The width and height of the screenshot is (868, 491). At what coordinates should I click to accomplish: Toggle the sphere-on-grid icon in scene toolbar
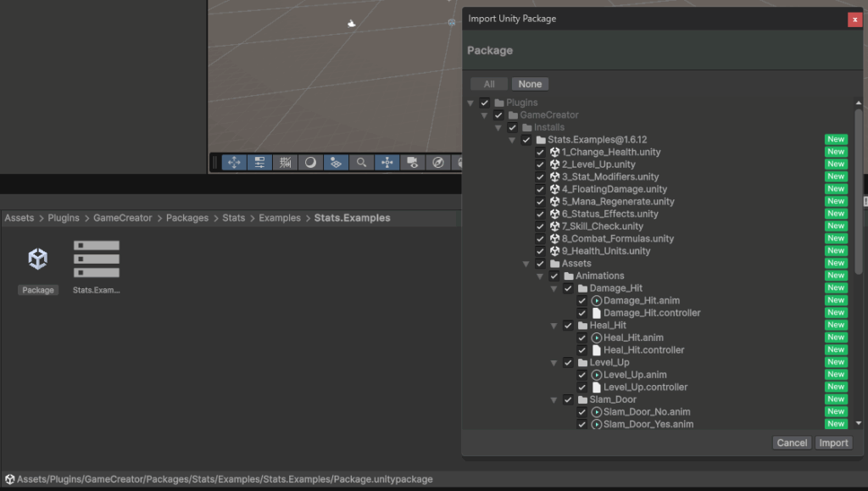pyautogui.click(x=336, y=162)
